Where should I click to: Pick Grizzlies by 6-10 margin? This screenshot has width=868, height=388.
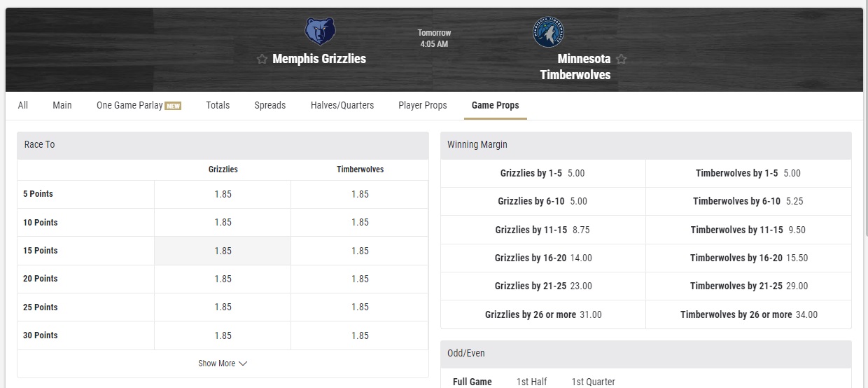click(542, 201)
